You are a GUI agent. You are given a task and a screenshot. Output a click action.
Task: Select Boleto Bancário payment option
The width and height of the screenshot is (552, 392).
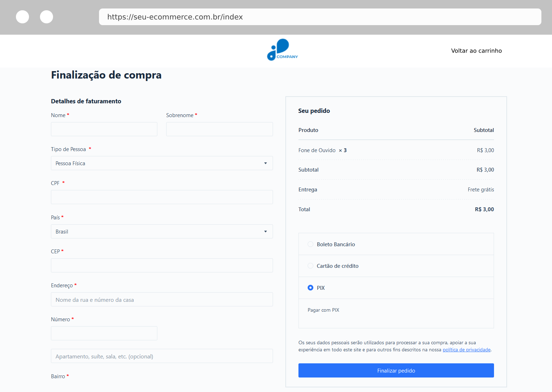[310, 244]
